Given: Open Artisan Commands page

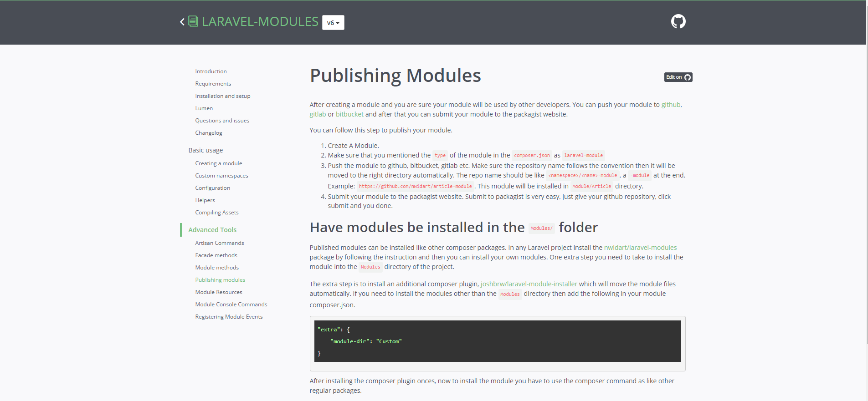Looking at the screenshot, I should coord(220,243).
